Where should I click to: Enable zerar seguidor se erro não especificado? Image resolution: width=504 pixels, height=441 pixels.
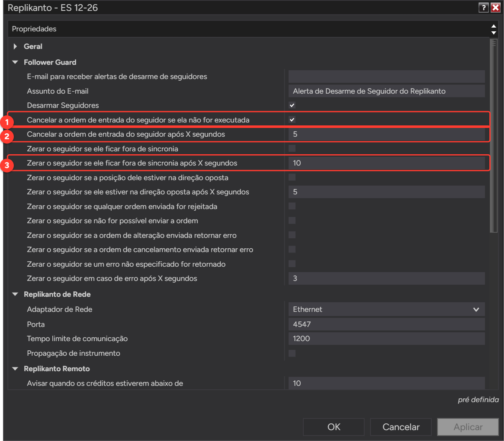coord(292,264)
